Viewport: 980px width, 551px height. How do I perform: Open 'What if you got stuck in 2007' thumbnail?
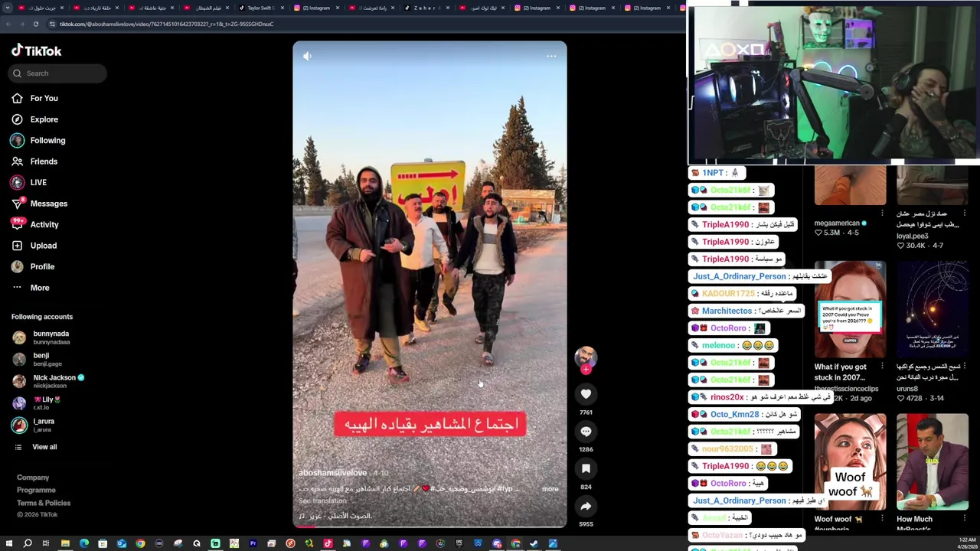pos(850,309)
